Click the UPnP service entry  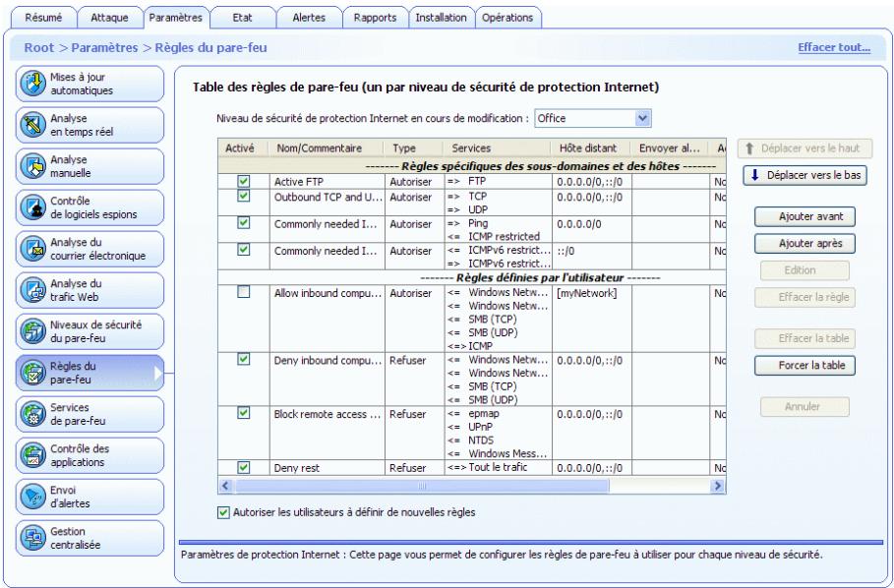481,427
